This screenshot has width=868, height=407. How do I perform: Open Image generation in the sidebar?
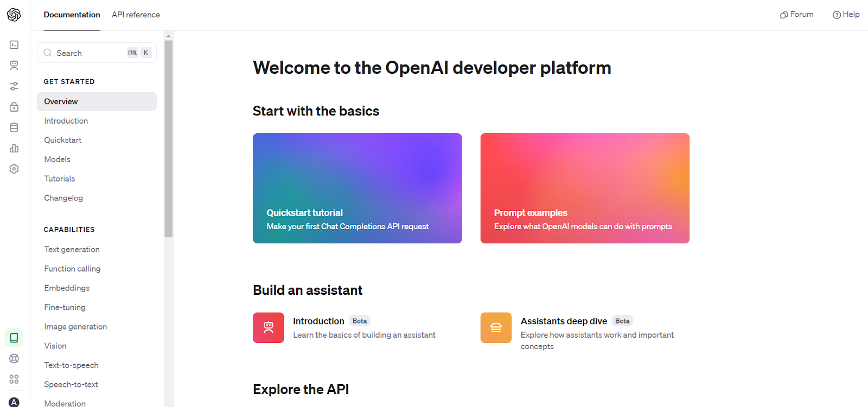point(75,327)
